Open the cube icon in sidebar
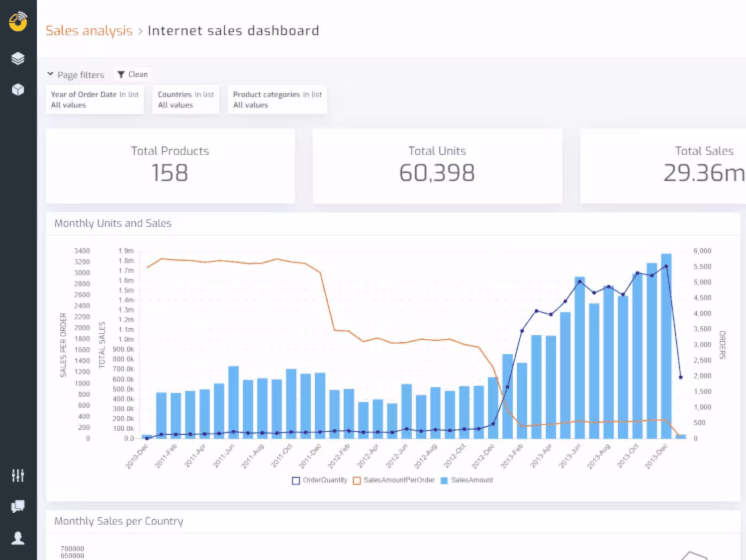This screenshot has width=746, height=560. (18, 90)
